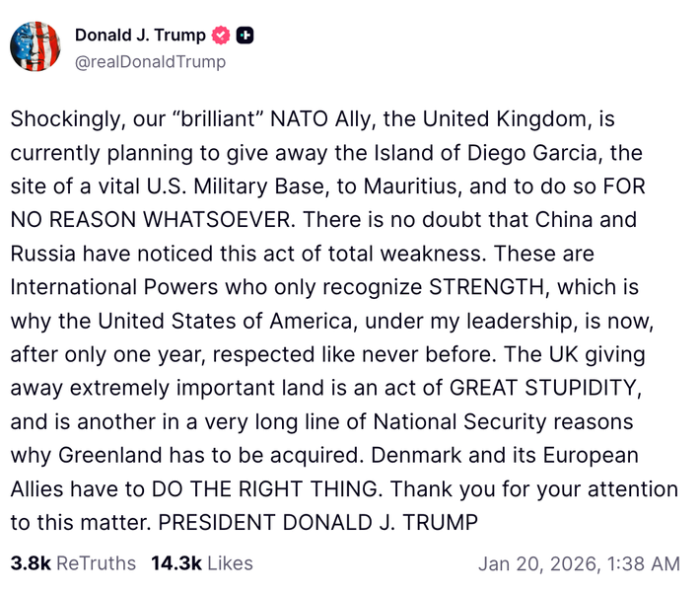Image resolution: width=700 pixels, height=594 pixels.
Task: Click Donald J. Trump's profile avatar
Action: (35, 46)
